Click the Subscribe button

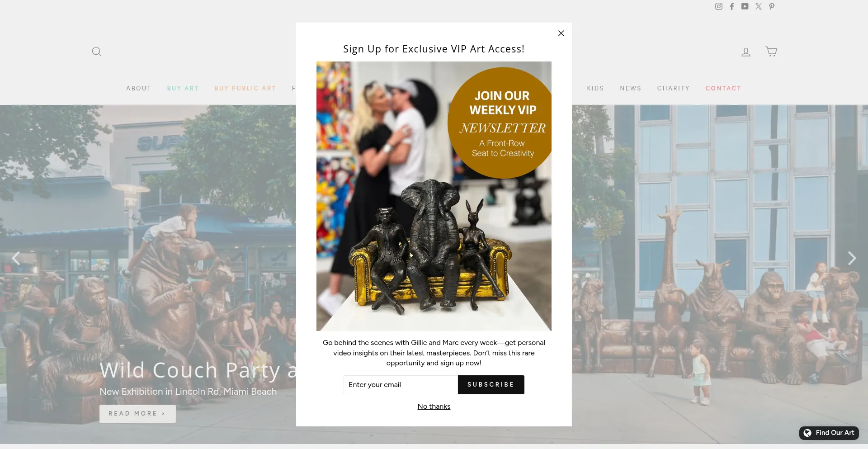coord(491,385)
